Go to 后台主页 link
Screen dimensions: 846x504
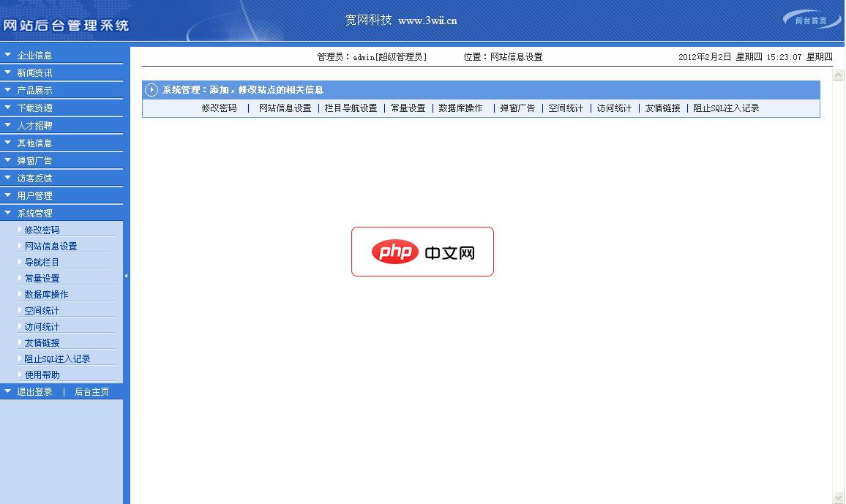click(91, 392)
